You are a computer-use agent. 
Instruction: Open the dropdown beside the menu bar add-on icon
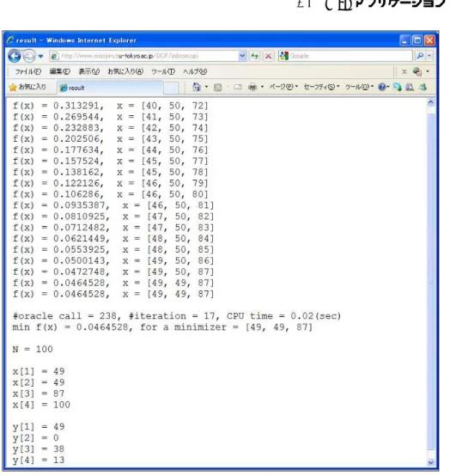point(428,71)
